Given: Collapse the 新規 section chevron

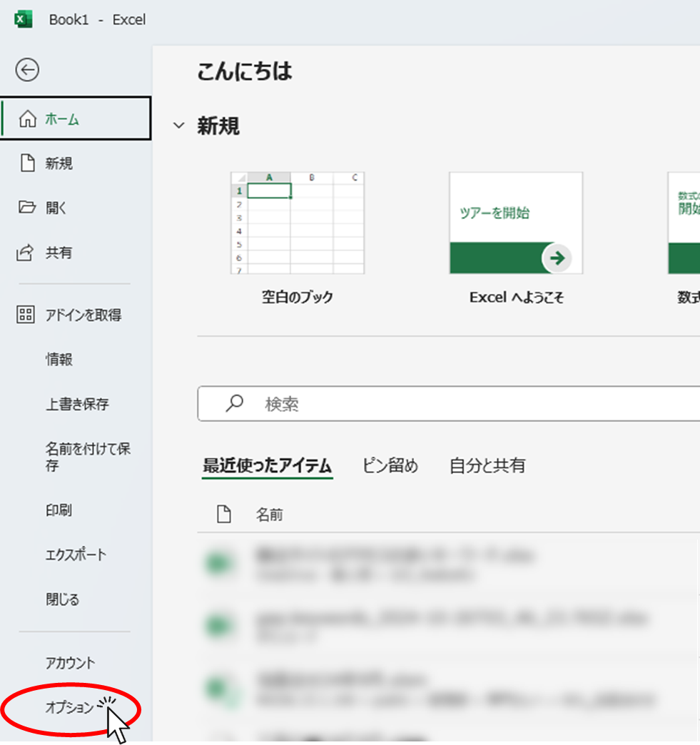Looking at the screenshot, I should click(178, 126).
